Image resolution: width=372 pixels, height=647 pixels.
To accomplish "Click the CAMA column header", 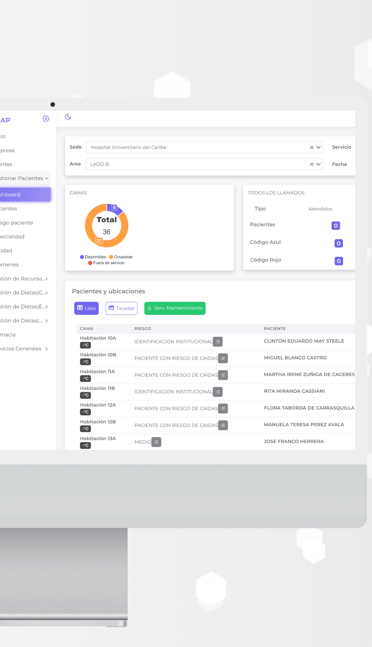I will click(87, 329).
